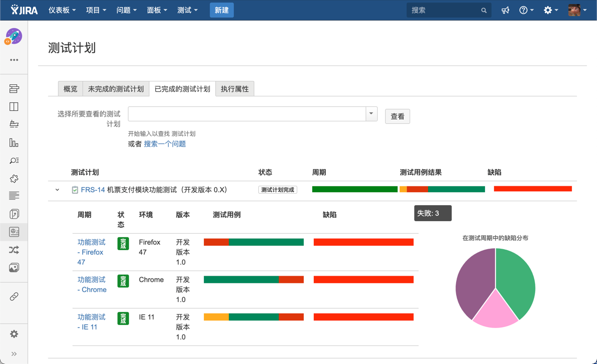Click the ship releases icon in sidebar
Viewport: 597px width, 364px height.
[14, 124]
